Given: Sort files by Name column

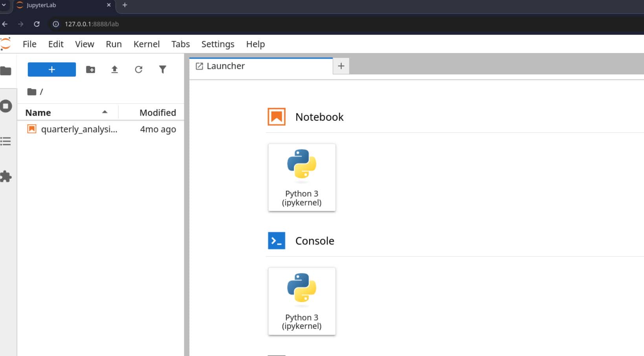Looking at the screenshot, I should click(68, 113).
